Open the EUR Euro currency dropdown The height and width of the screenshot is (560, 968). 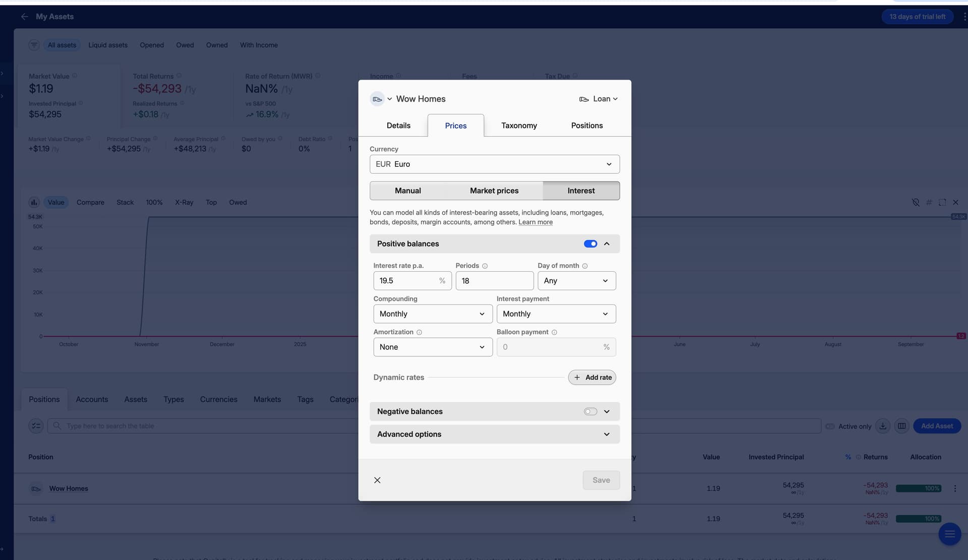[494, 164]
